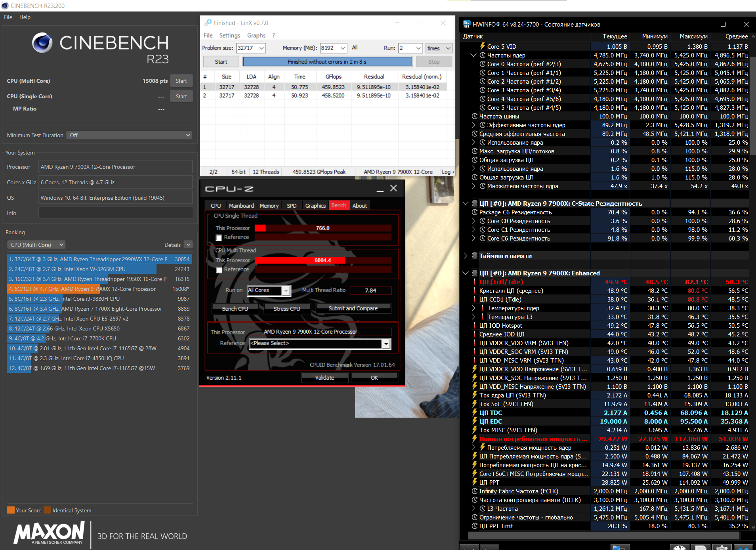The width and height of the screenshot is (756, 550).
Task: Click the lightning icon beside ЦП EDC
Action: click(475, 421)
